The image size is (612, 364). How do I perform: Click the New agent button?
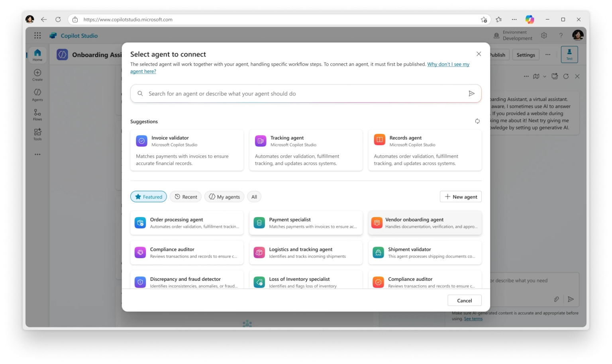tap(461, 197)
